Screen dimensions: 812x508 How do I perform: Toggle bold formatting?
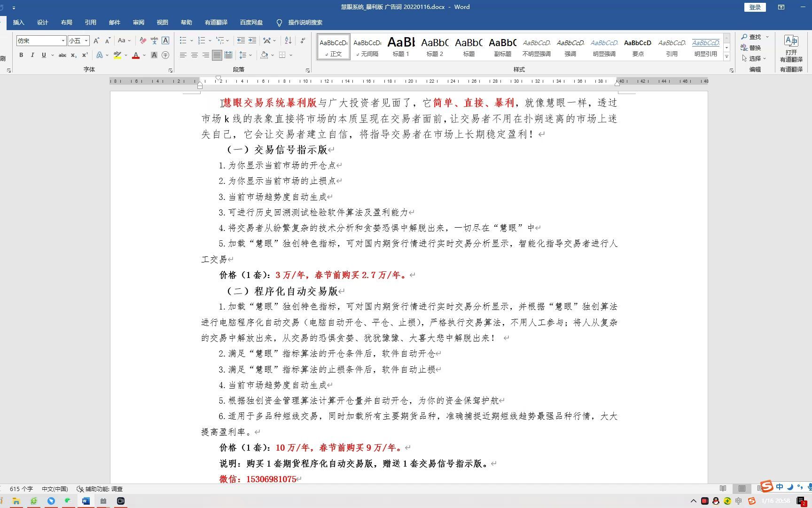[x=21, y=55]
